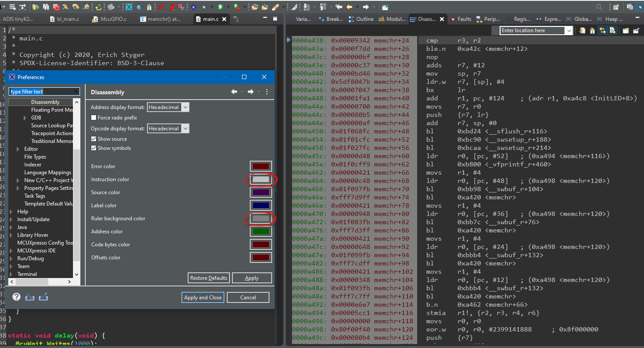Enable the Force radix prefix checkbox
The width and height of the screenshot is (644, 348).
(x=94, y=118)
